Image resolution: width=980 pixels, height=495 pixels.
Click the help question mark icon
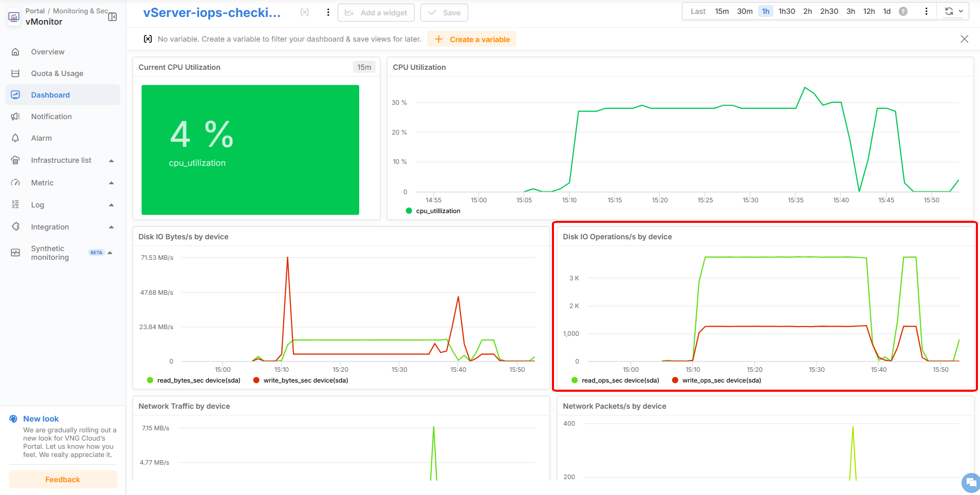[x=903, y=11]
